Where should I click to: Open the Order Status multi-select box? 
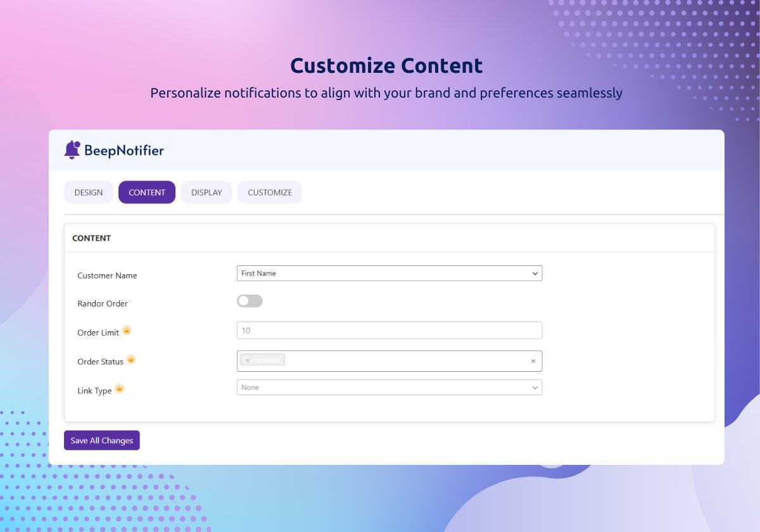tap(389, 361)
